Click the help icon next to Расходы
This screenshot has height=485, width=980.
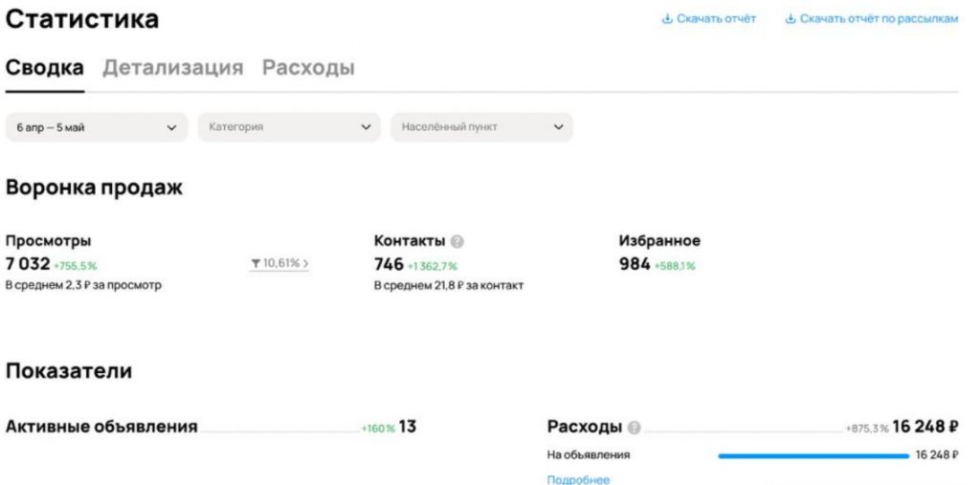634,429
